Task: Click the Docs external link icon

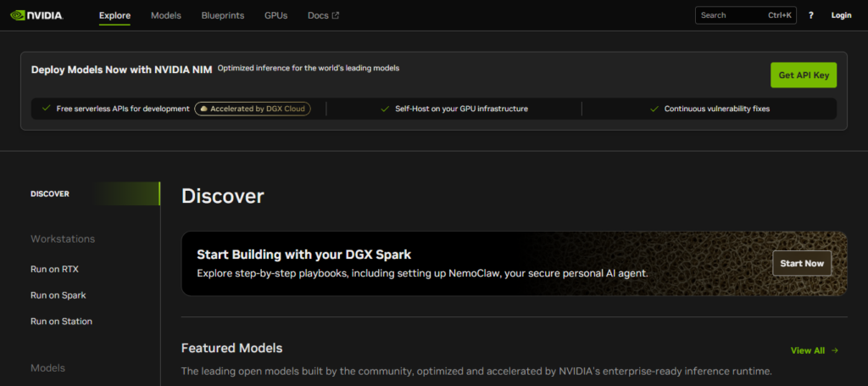Action: [x=336, y=15]
